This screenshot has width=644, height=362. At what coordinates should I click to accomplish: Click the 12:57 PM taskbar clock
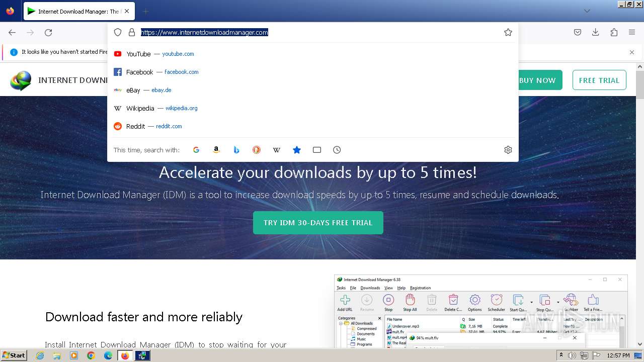pyautogui.click(x=618, y=355)
